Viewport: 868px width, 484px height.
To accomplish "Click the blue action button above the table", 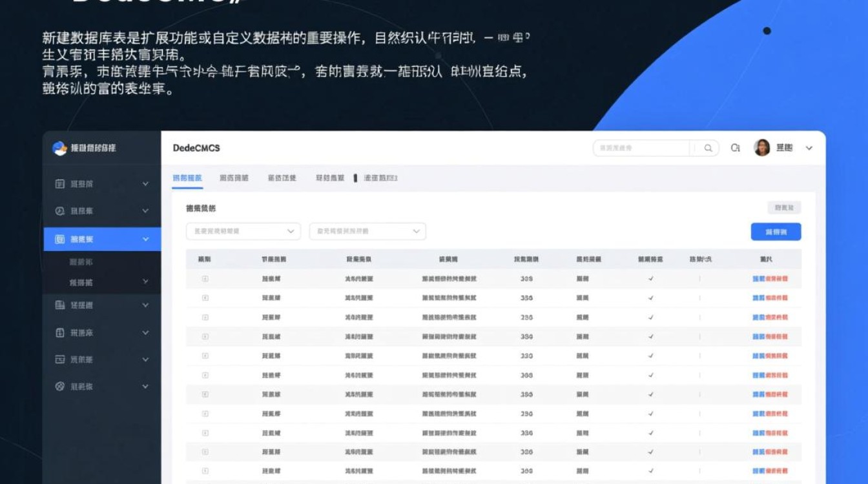I will [775, 231].
